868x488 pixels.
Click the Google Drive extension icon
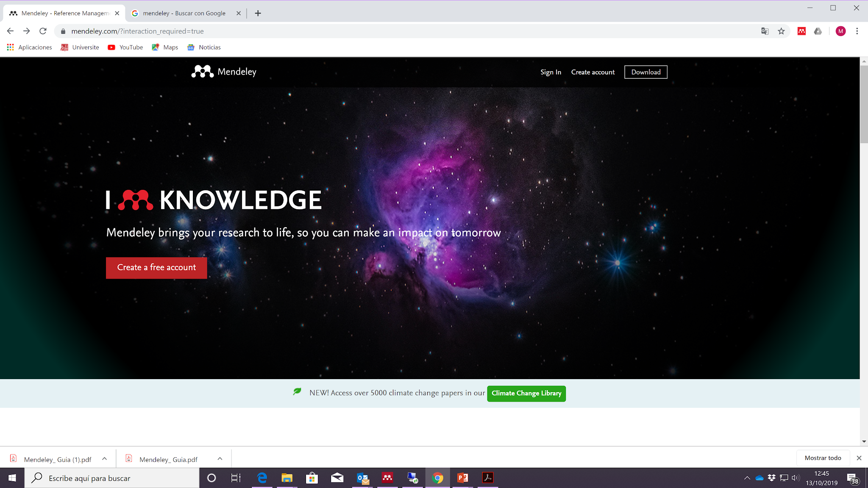[818, 31]
